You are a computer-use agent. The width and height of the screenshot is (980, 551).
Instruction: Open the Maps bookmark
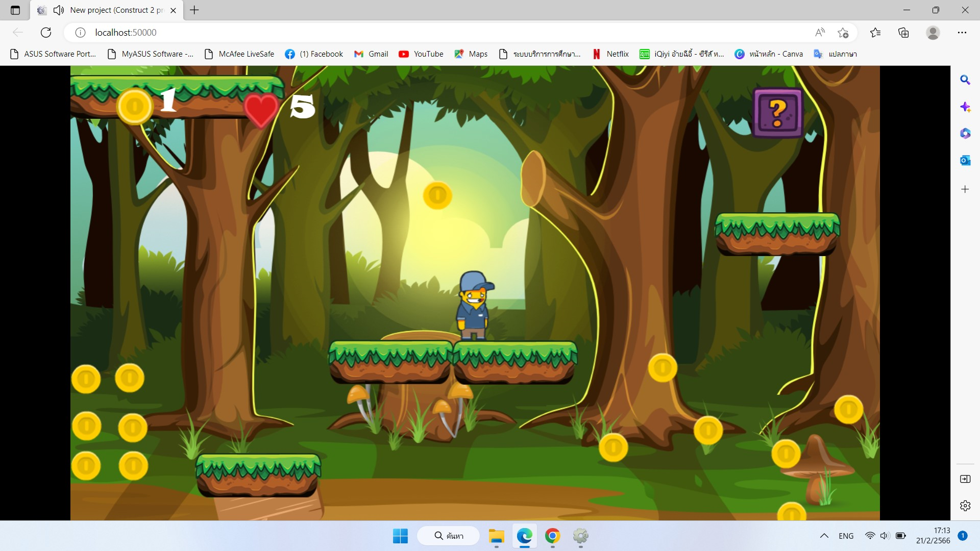tap(471, 54)
